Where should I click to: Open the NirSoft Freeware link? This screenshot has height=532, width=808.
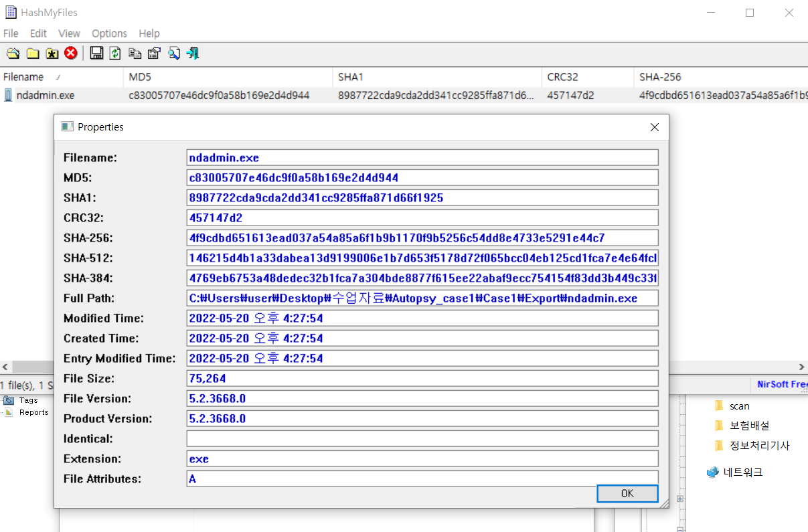[782, 384]
